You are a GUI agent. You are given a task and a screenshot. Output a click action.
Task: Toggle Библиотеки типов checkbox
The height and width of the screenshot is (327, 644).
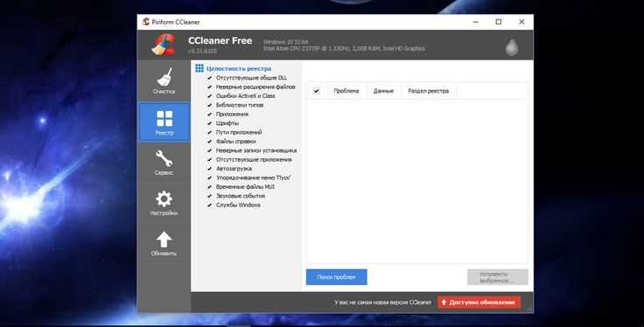coord(209,105)
